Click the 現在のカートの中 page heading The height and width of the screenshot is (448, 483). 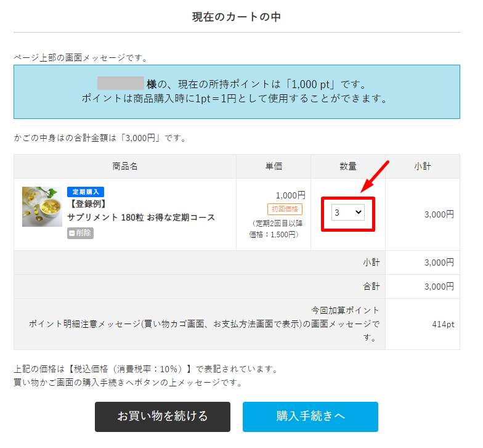coord(237,17)
